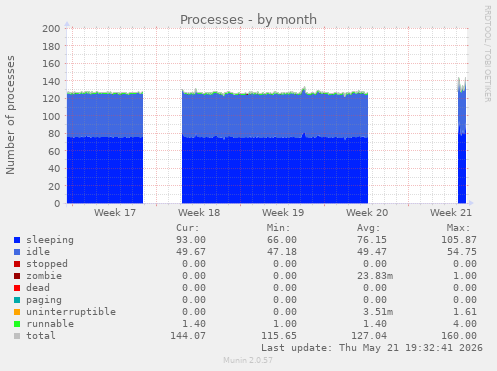Click the 'stopped' legend label
The width and height of the screenshot is (497, 371).
(x=47, y=264)
